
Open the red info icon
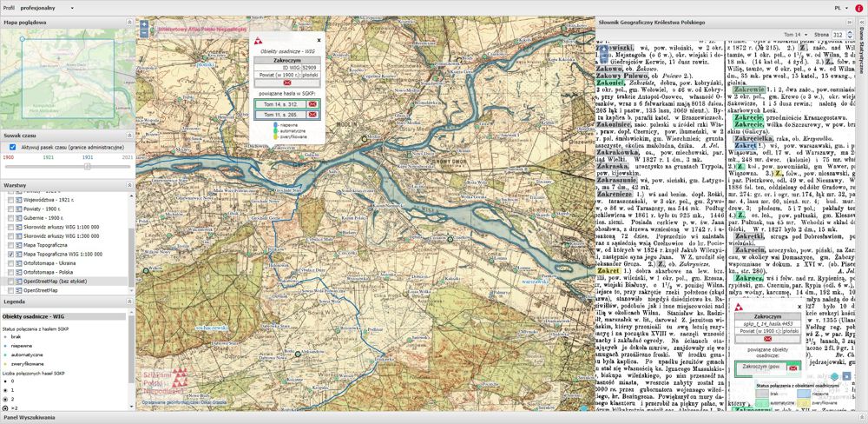point(858,9)
